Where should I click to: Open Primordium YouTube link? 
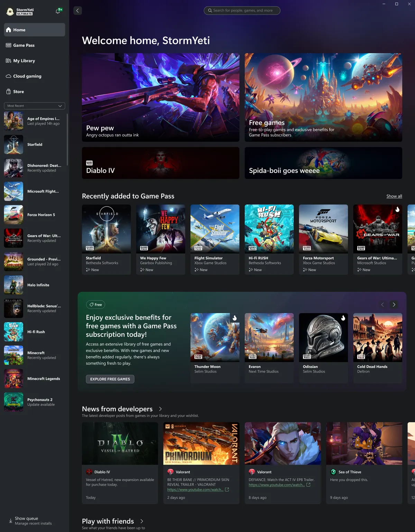tap(195, 489)
